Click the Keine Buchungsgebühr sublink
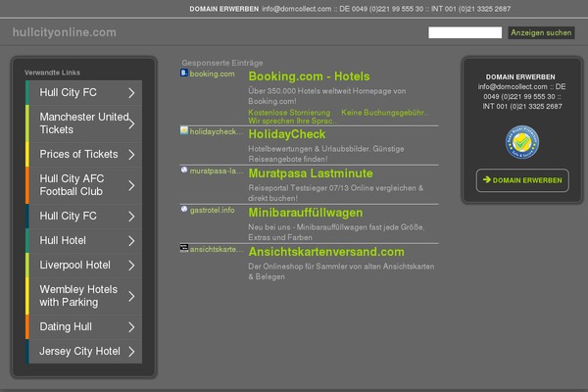Viewport: 588px width, 392px height. click(385, 113)
